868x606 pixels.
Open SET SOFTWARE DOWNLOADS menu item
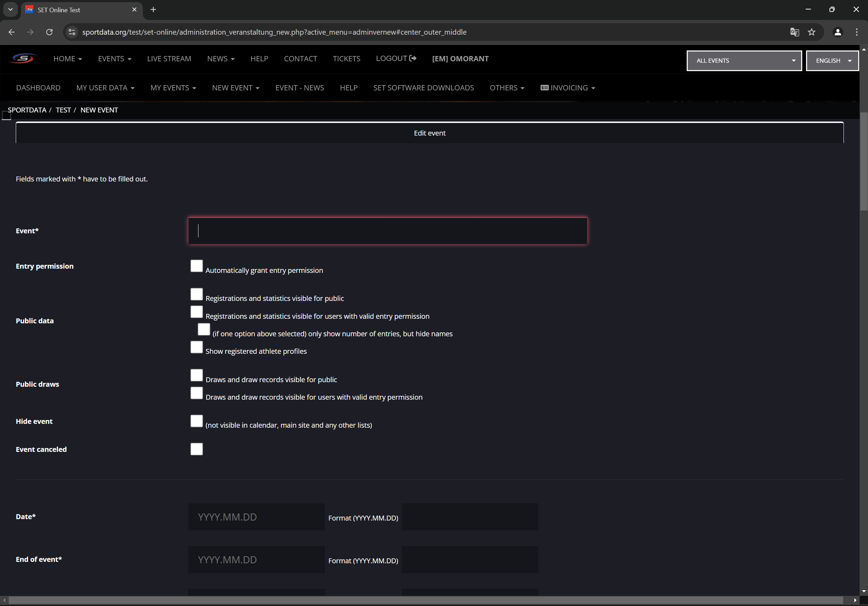coord(423,88)
